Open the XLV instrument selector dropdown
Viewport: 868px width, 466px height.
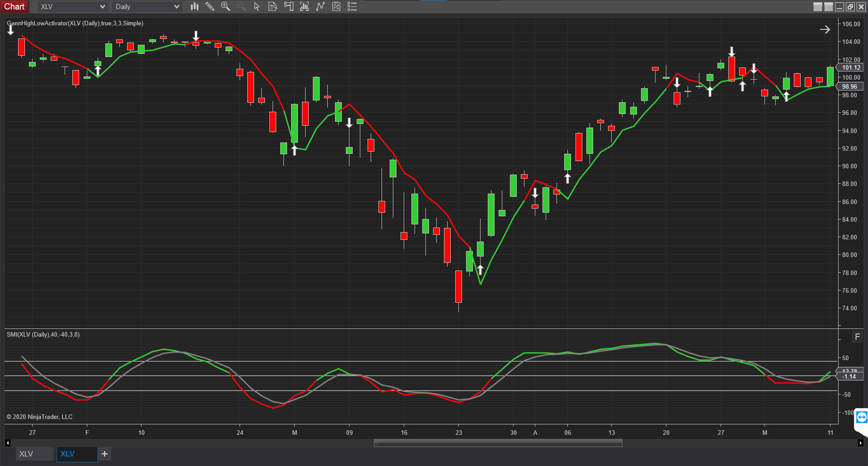coord(72,7)
